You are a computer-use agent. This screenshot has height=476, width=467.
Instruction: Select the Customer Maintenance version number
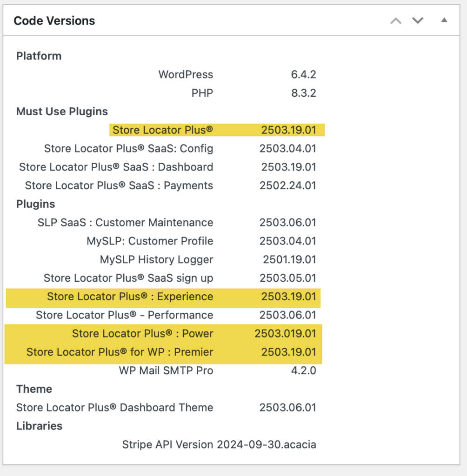pos(288,223)
